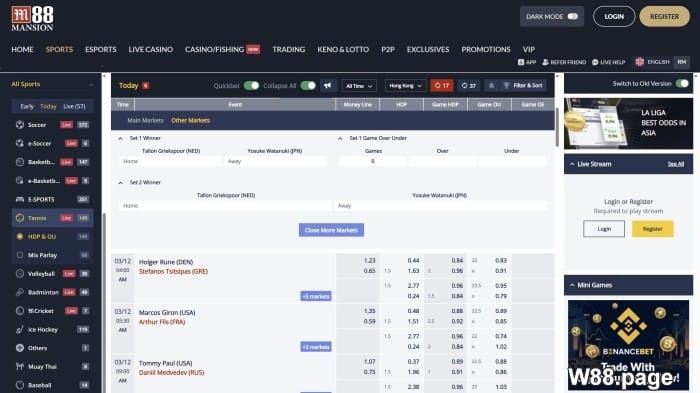Click the notification bell icon in toolbar
The height and width of the screenshot is (393, 700).
(492, 85)
